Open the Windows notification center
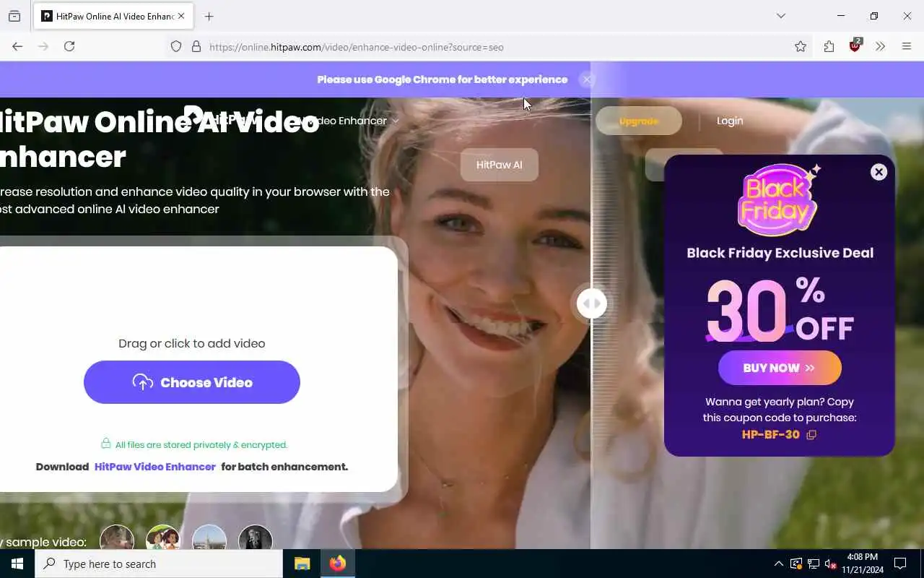Screen dimensions: 924x578 coord(900,564)
